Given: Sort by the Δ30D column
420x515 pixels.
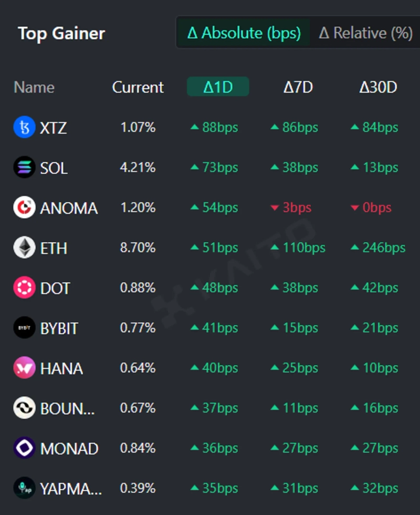Looking at the screenshot, I should [x=378, y=87].
